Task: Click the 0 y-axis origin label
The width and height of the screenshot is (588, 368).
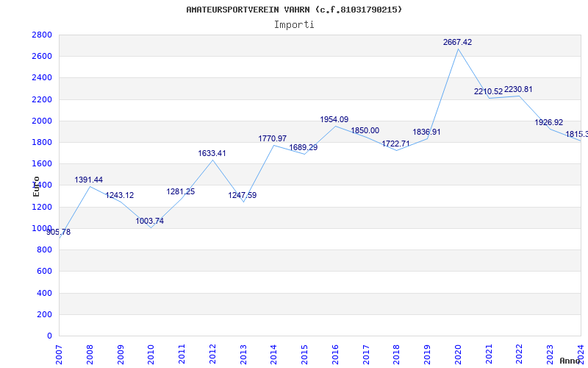Action: pos(49,336)
